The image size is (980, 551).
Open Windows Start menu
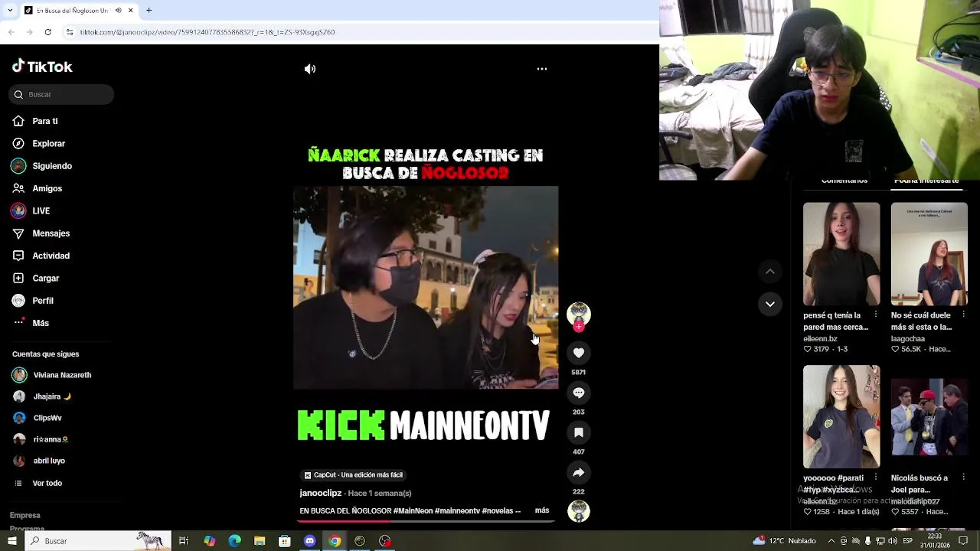tap(11, 541)
